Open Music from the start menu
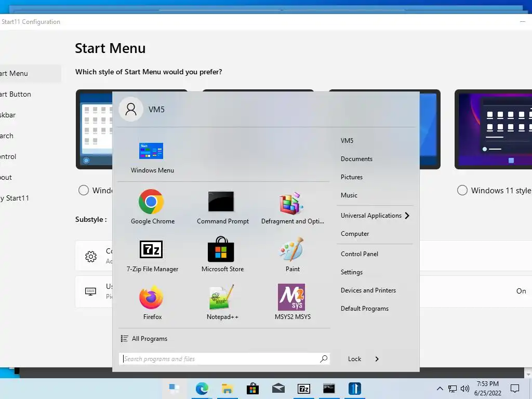532x399 pixels. click(349, 195)
